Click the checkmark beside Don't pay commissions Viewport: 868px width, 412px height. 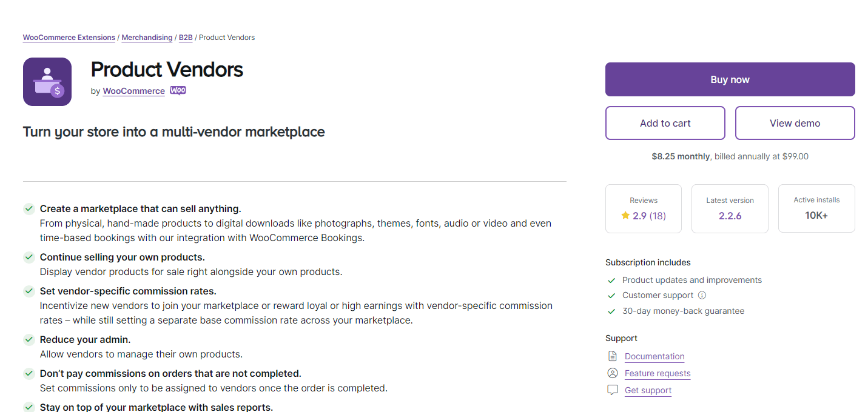pos(29,373)
